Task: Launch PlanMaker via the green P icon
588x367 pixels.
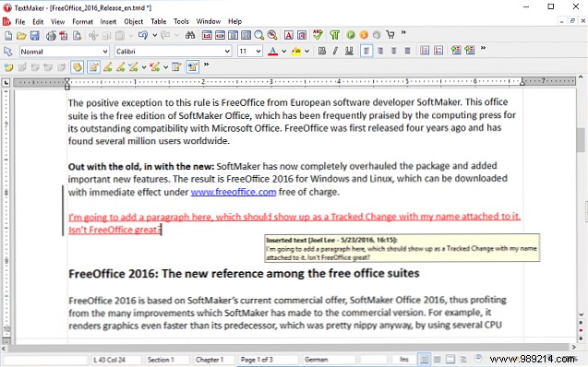Action: [351, 35]
